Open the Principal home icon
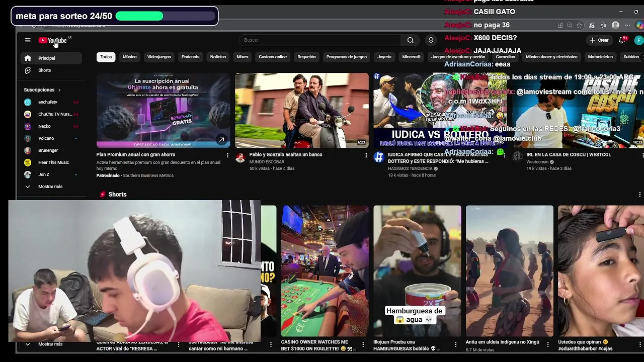Image resolution: width=644 pixels, height=362 pixels. click(x=28, y=58)
